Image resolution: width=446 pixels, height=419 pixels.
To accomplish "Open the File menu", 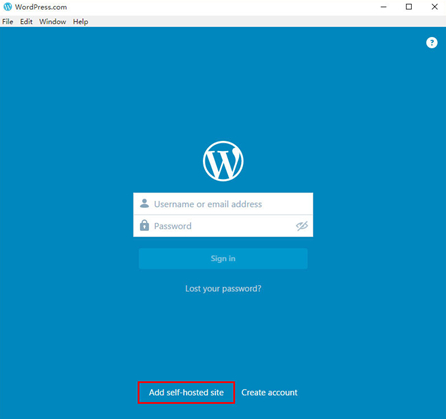I will click(8, 22).
